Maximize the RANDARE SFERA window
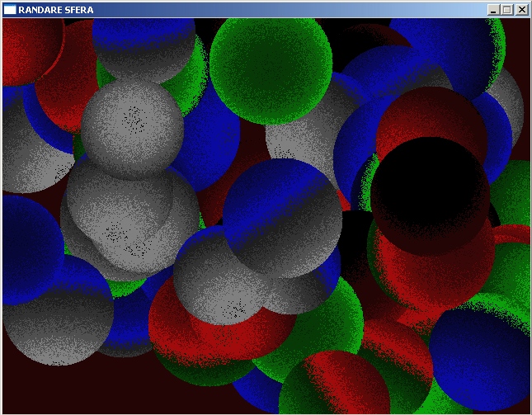 pos(507,10)
